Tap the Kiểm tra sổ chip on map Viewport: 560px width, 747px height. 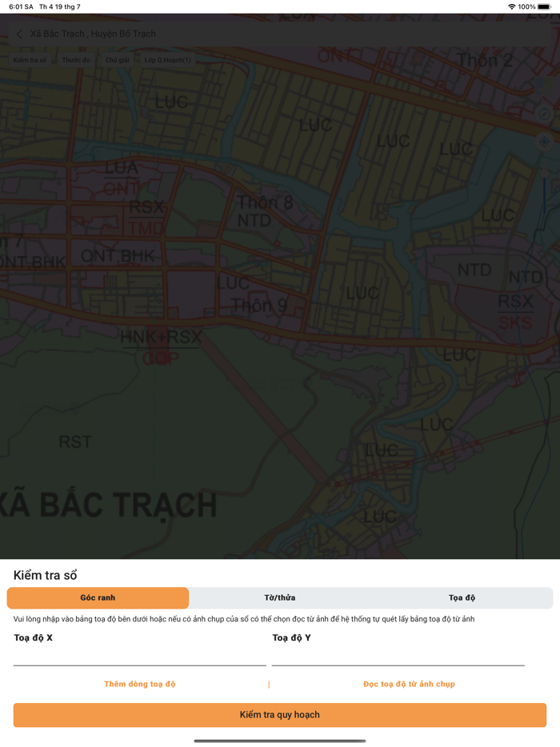(x=30, y=60)
